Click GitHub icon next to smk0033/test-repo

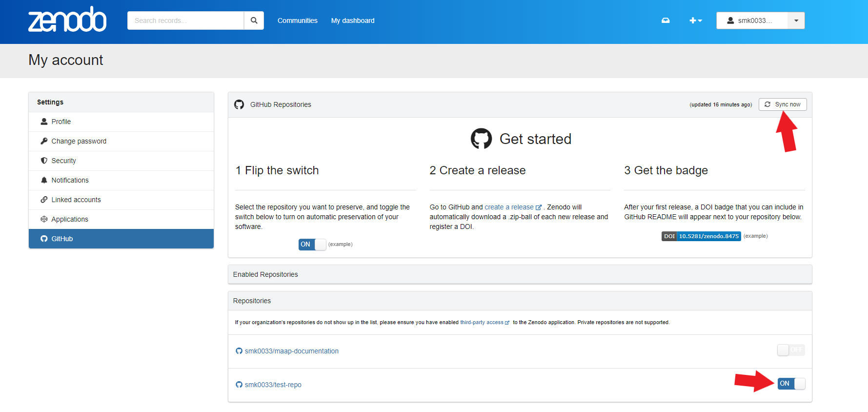pyautogui.click(x=239, y=385)
